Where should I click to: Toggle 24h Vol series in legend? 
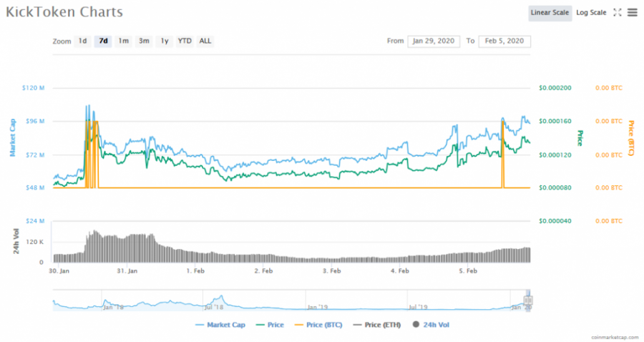tap(431, 325)
